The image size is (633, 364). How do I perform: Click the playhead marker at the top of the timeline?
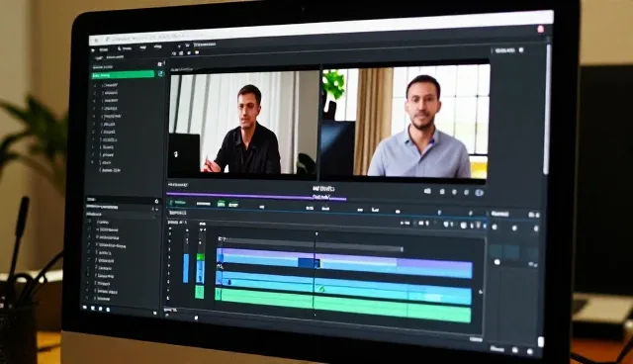tap(316, 233)
